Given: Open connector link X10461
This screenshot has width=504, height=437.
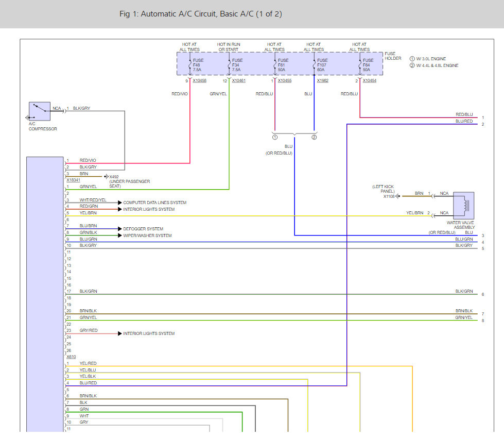Looking at the screenshot, I should pos(238,81).
